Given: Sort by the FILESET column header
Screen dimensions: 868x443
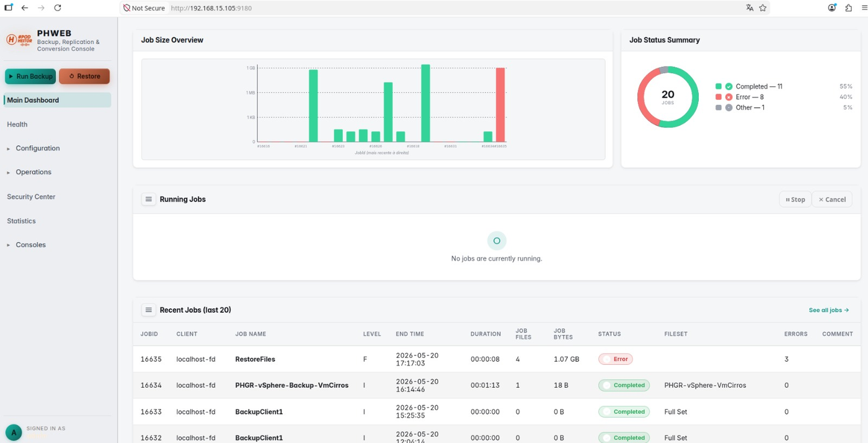Looking at the screenshot, I should coord(676,334).
